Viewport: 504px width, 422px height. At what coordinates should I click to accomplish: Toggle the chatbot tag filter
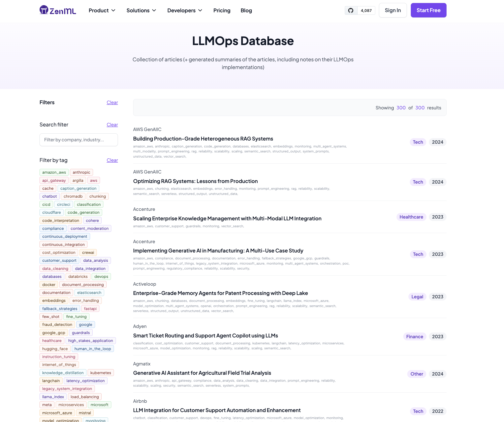click(49, 196)
